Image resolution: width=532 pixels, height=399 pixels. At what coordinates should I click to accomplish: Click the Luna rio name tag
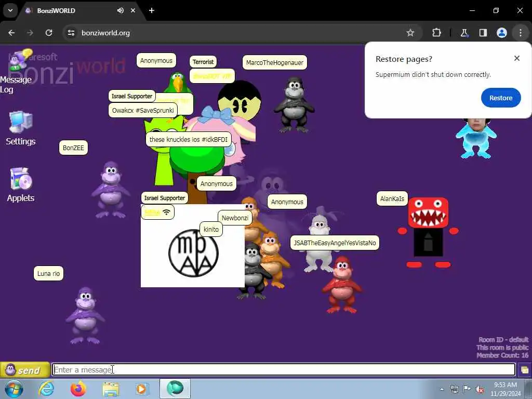coord(48,273)
